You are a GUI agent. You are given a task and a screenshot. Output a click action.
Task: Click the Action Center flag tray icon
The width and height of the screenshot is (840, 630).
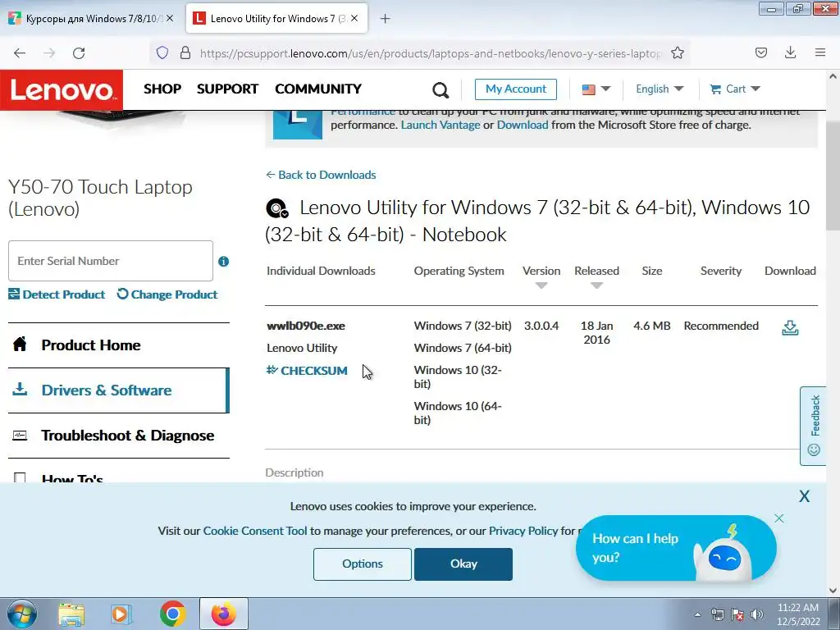click(x=737, y=614)
